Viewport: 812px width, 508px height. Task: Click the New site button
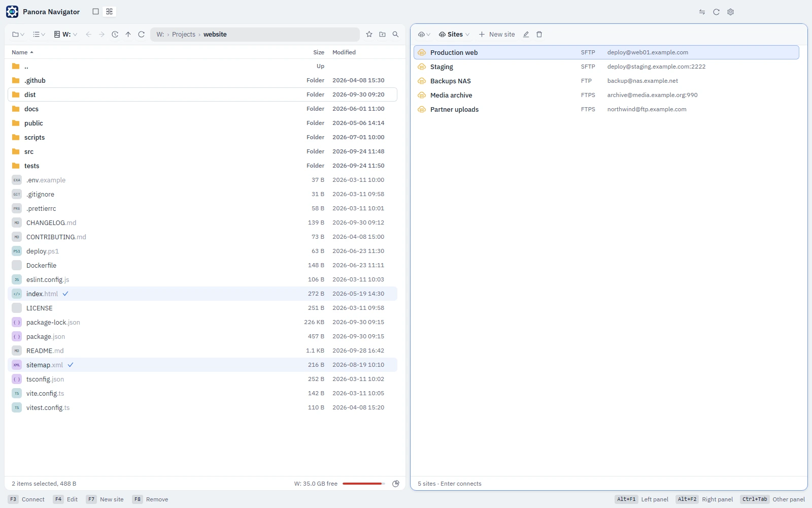pyautogui.click(x=497, y=35)
